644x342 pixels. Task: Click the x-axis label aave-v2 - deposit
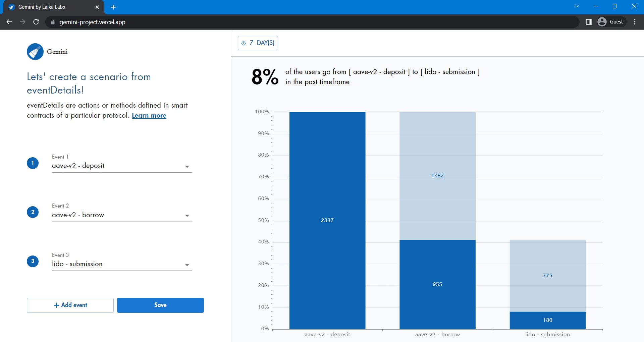click(x=327, y=335)
